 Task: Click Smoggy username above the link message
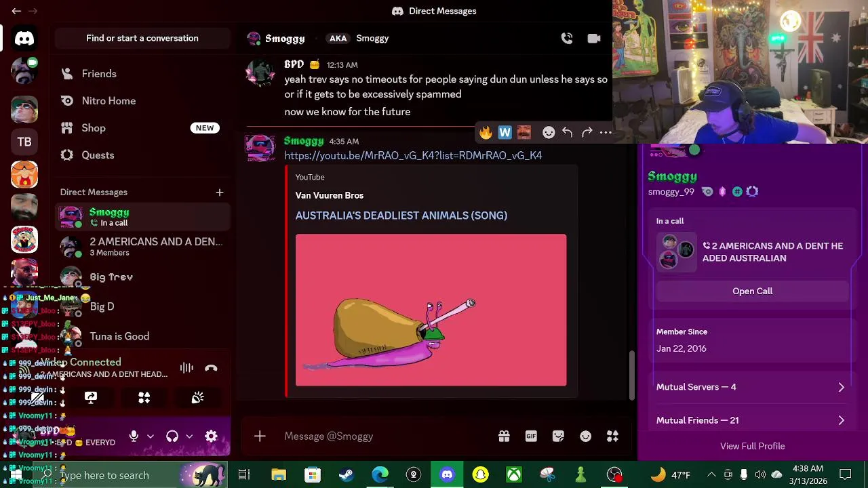click(303, 141)
